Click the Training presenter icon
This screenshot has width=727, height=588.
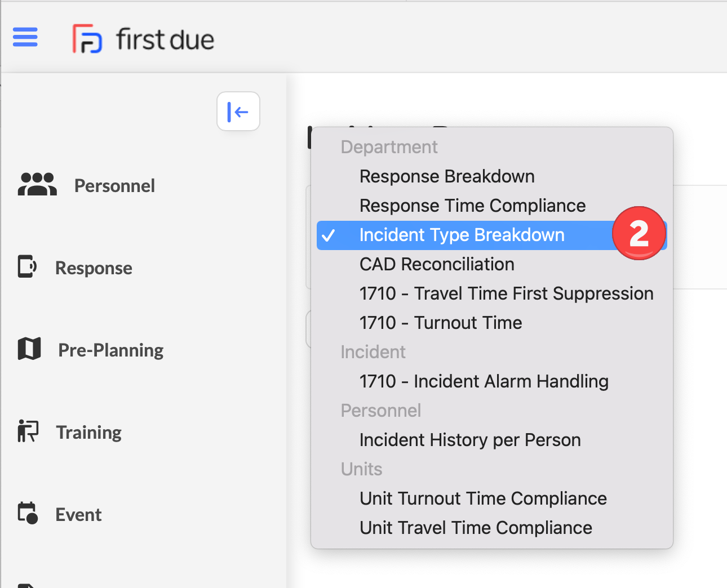28,431
